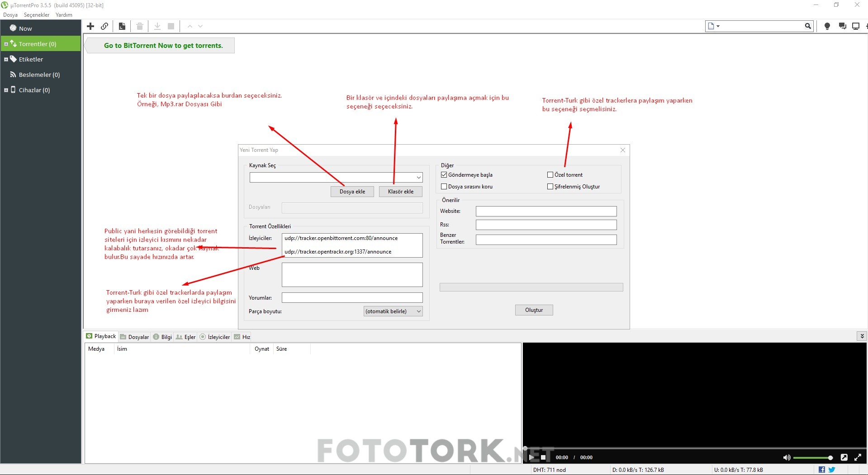Image resolution: width=868 pixels, height=475 pixels.
Task: Click the Klasör ekle button
Action: 401,192
